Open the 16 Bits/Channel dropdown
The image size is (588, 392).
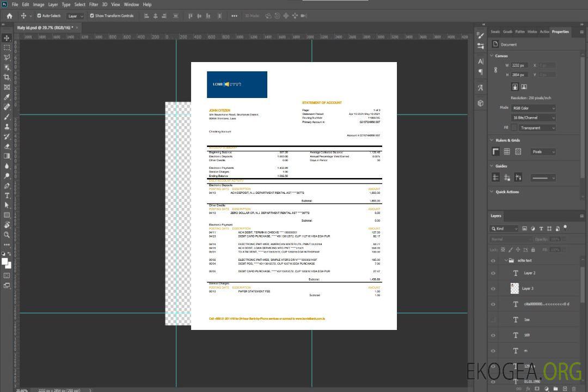pyautogui.click(x=534, y=118)
